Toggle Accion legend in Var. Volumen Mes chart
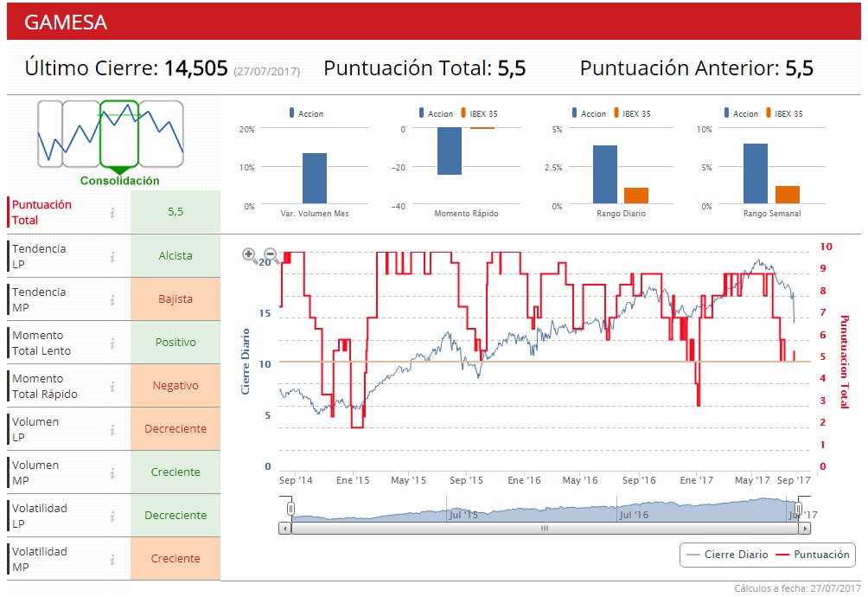This screenshot has height=597, width=868. coord(306,113)
